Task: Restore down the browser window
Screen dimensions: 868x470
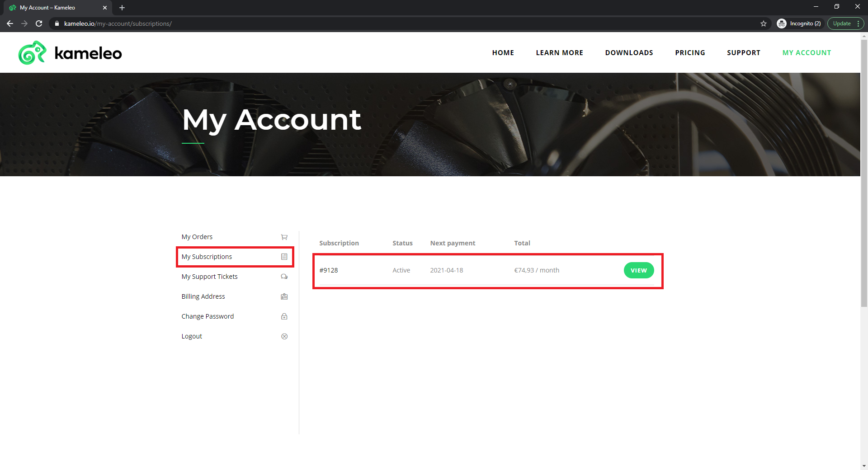Action: 837,7
